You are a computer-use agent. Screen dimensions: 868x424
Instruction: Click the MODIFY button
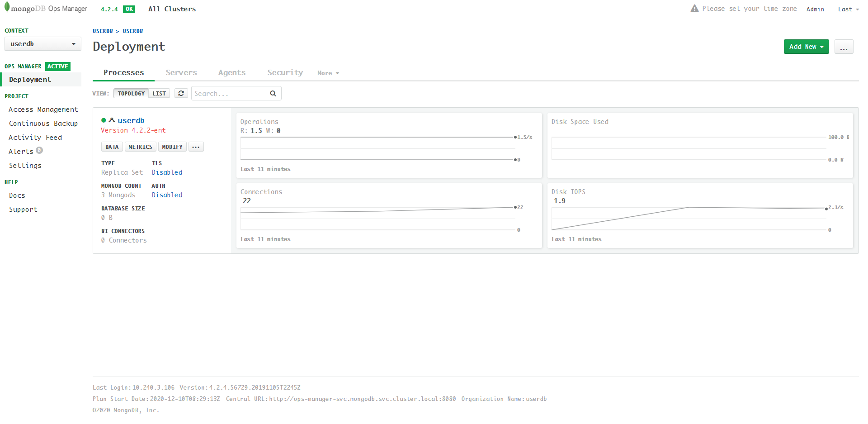pyautogui.click(x=172, y=147)
